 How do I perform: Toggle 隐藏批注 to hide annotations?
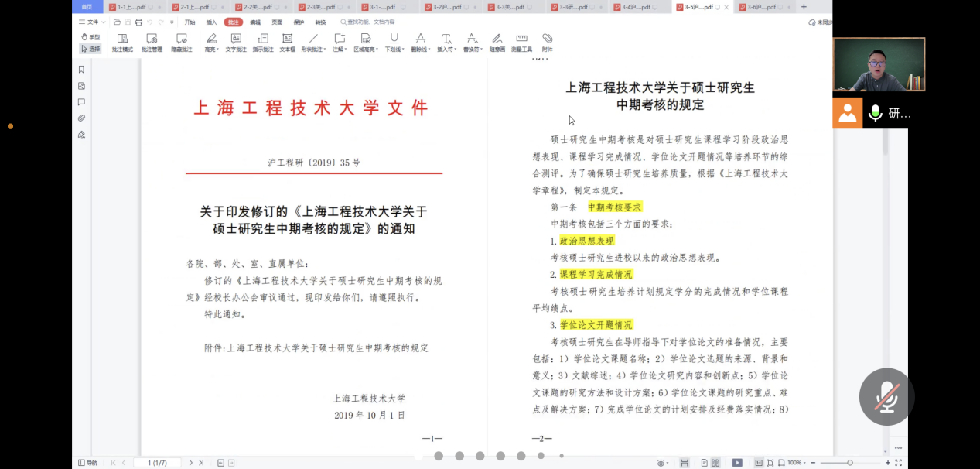tap(182, 42)
